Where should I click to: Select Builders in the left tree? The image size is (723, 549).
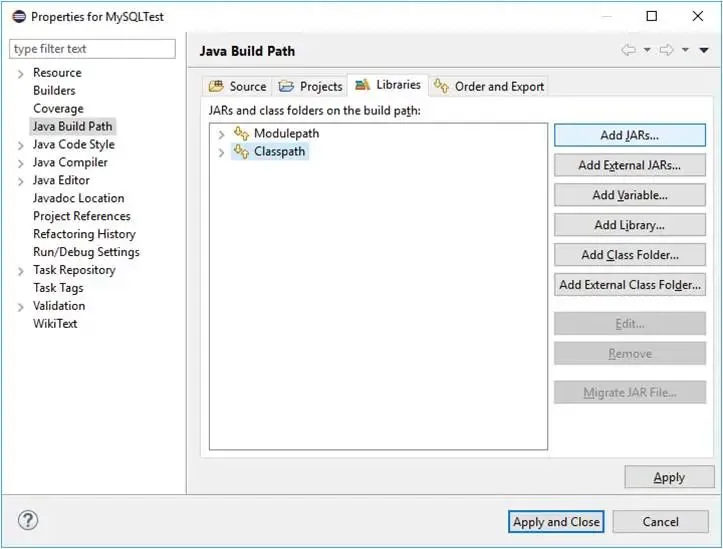(x=54, y=90)
